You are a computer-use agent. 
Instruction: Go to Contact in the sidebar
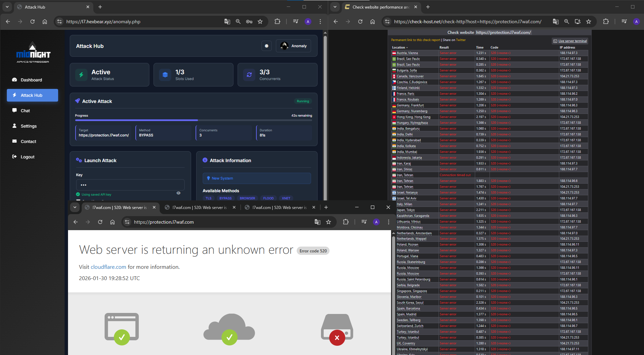[32, 141]
